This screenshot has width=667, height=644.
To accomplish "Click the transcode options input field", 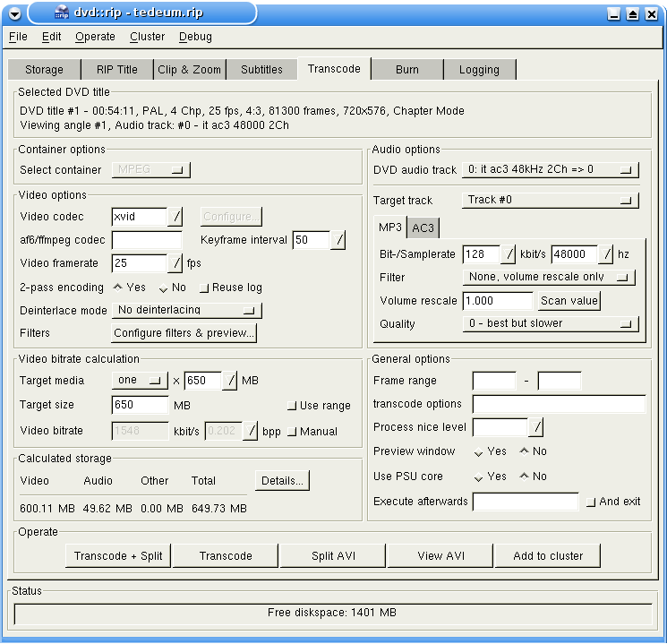I will 559,404.
